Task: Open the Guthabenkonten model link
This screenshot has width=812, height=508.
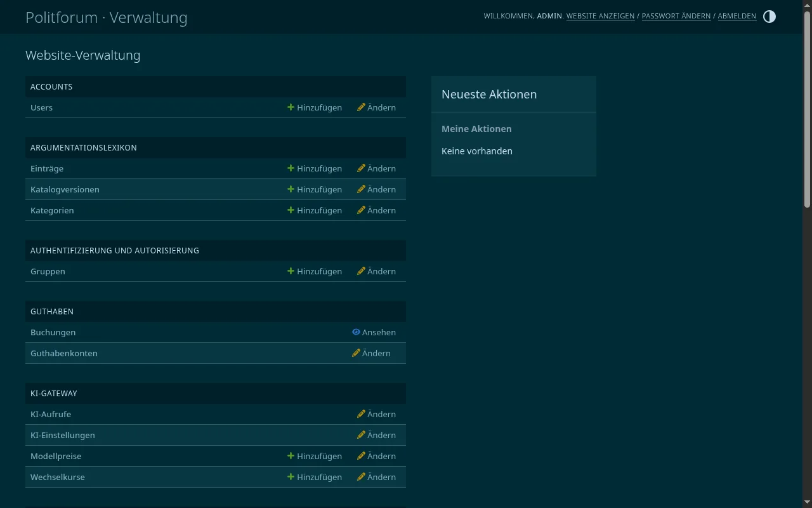Action: point(64,353)
